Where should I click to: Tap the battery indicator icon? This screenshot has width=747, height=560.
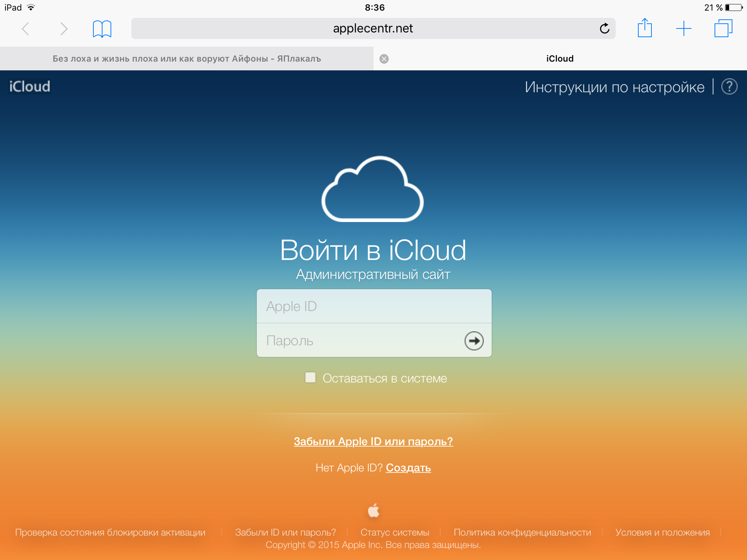pyautogui.click(x=734, y=7)
